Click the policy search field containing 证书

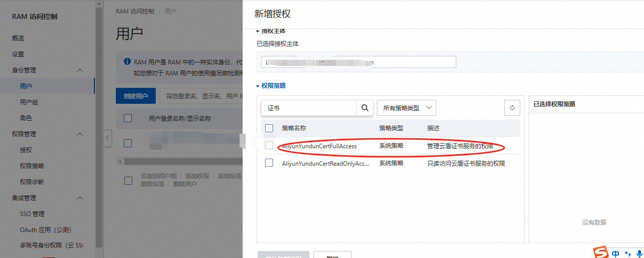pyautogui.click(x=309, y=108)
